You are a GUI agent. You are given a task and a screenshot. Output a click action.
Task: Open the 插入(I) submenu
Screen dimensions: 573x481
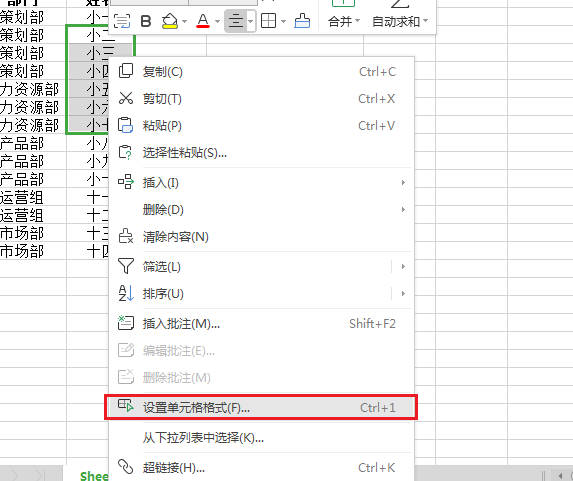pos(262,182)
